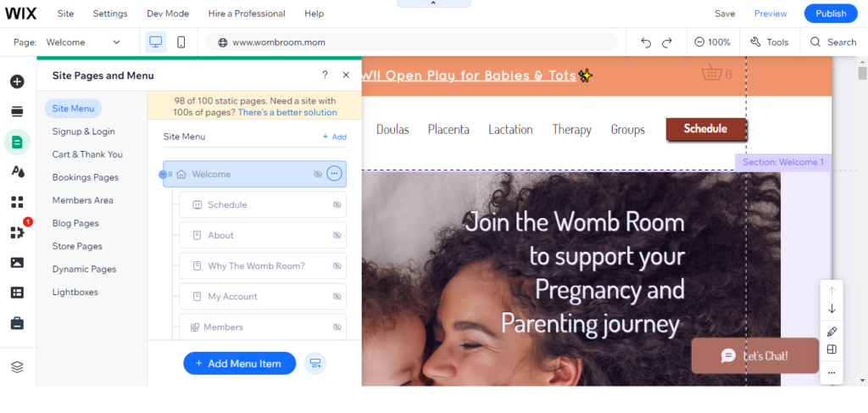Image resolution: width=868 pixels, height=413 pixels.
Task: Open Hire a Professional menu
Action: click(x=247, y=14)
